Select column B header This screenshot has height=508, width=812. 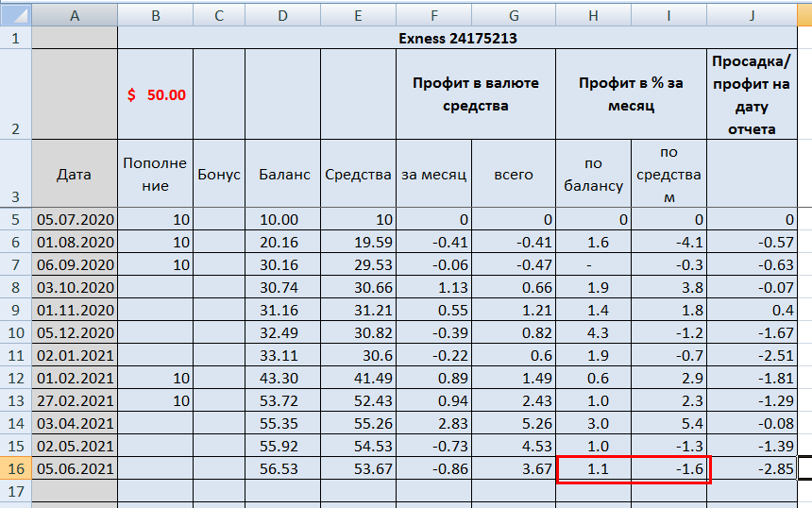click(156, 15)
